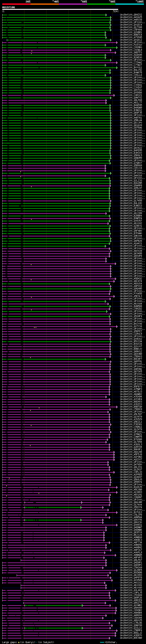
Task: Select the UniRef100_C7YW27 entry
Action: point(131,65)
